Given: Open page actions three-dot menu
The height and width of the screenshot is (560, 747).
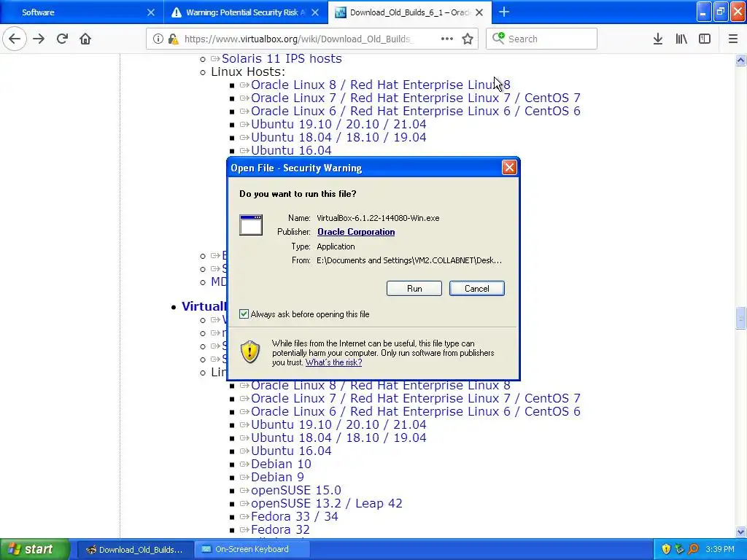Looking at the screenshot, I should click(x=447, y=39).
